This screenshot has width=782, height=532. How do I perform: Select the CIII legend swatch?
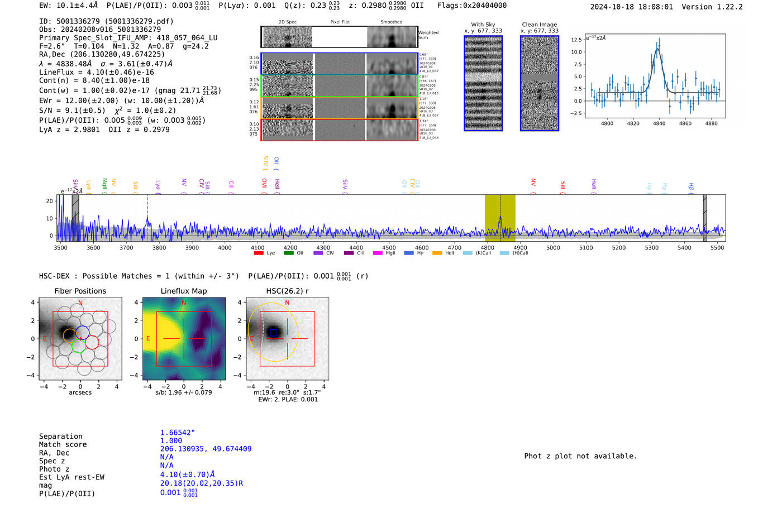pyautogui.click(x=349, y=253)
